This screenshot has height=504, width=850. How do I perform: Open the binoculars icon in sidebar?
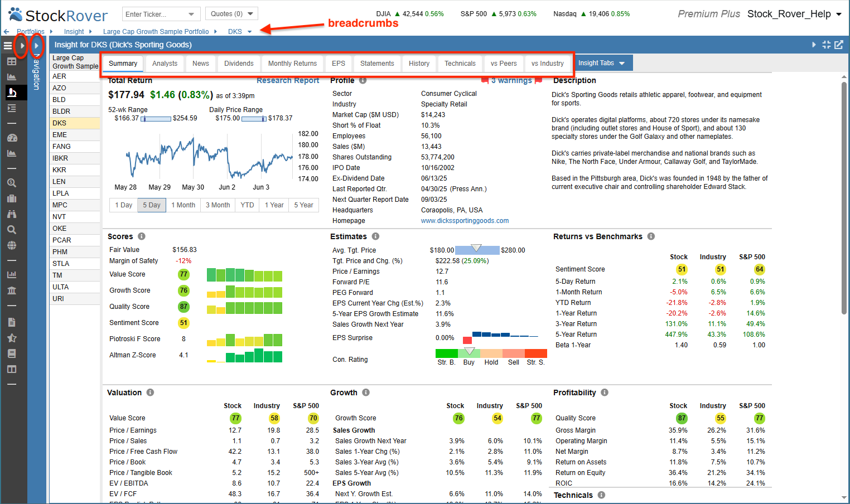tap(12, 214)
